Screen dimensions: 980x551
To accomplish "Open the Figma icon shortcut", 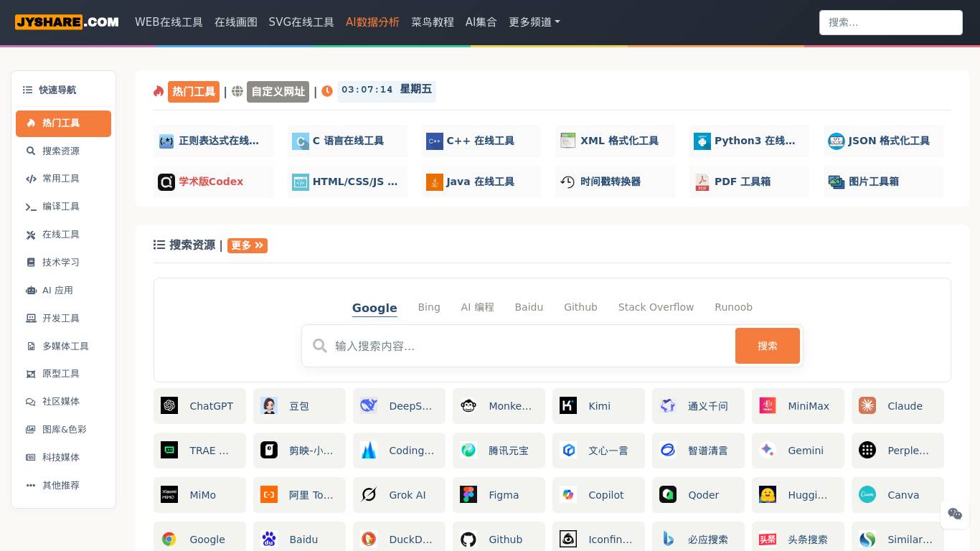I will [x=468, y=495].
